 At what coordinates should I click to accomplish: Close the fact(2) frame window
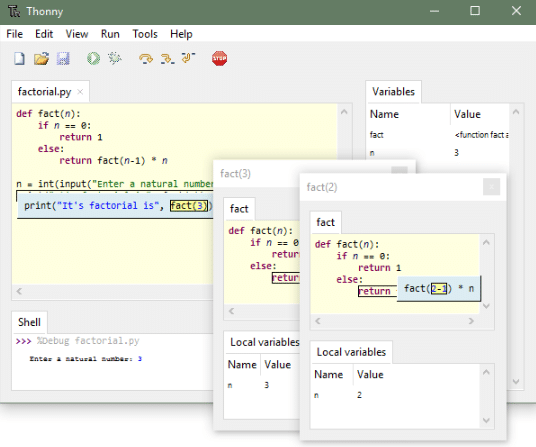492,187
